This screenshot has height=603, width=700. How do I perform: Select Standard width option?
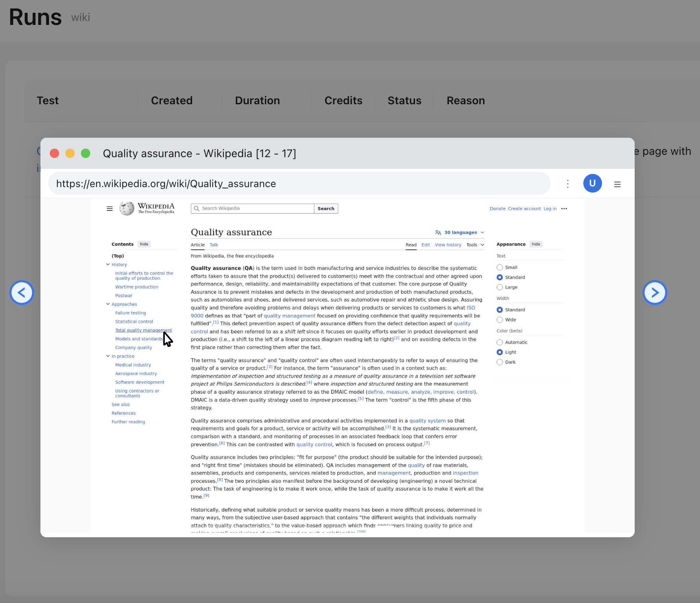click(500, 310)
